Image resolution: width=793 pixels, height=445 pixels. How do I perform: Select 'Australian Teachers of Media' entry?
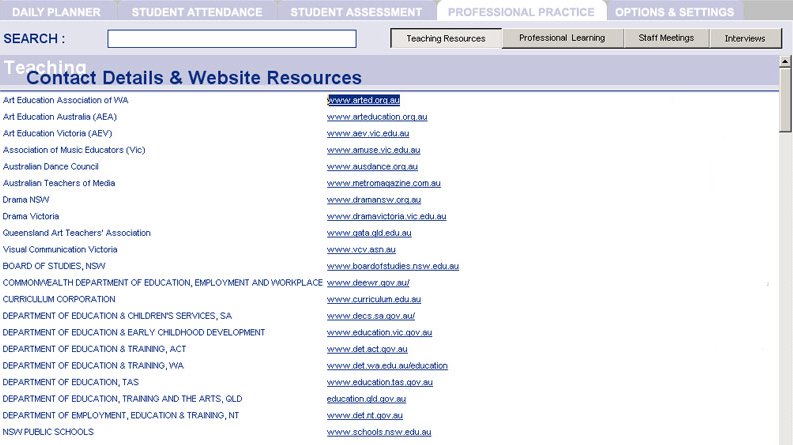coord(59,183)
